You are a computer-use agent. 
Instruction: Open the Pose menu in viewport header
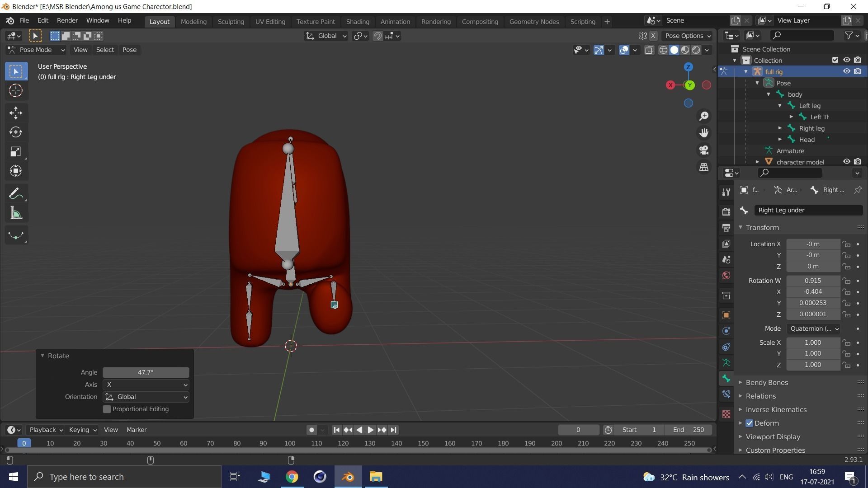click(129, 50)
